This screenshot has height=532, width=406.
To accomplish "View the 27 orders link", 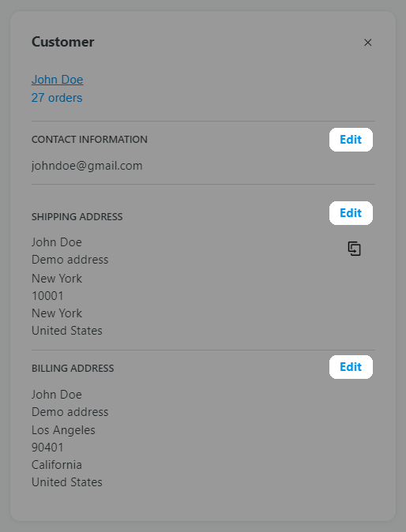I will [x=57, y=98].
